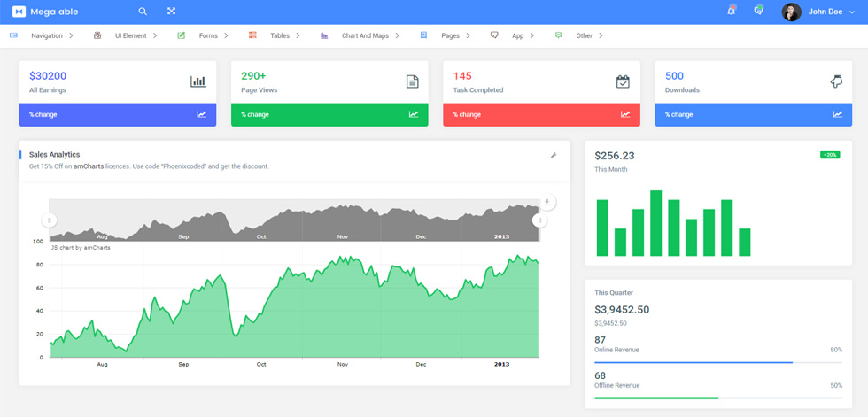Click the $30200 earnings value
868x417 pixels.
48,76
